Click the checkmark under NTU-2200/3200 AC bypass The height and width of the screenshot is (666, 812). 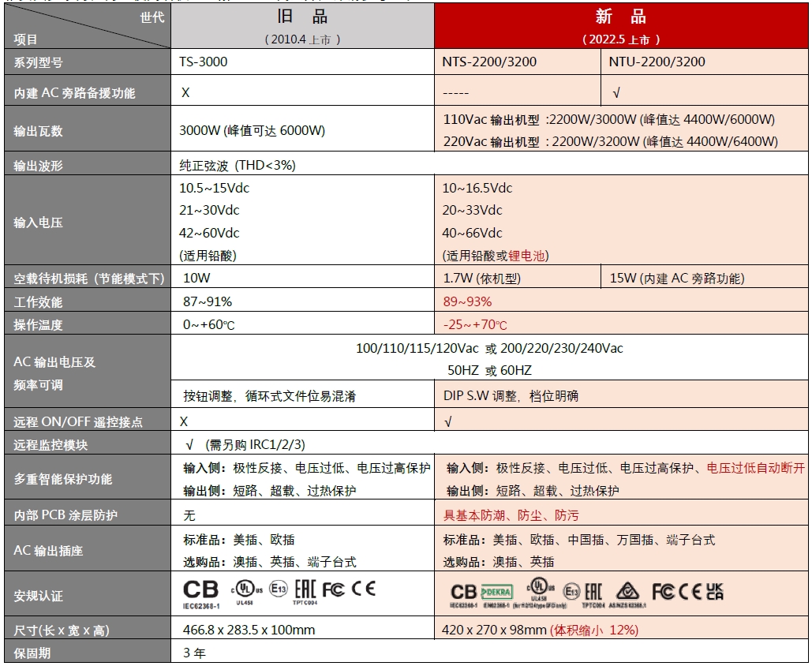pyautogui.click(x=616, y=93)
